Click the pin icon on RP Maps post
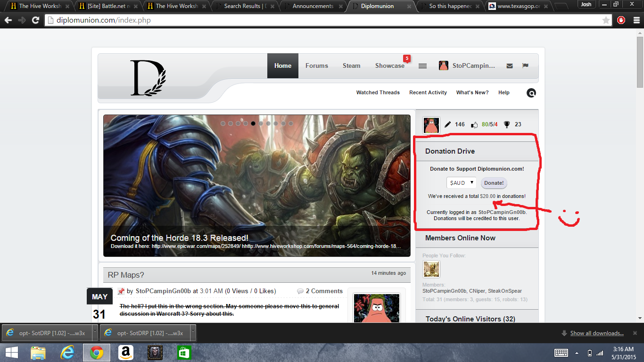The height and width of the screenshot is (362, 644). click(121, 291)
